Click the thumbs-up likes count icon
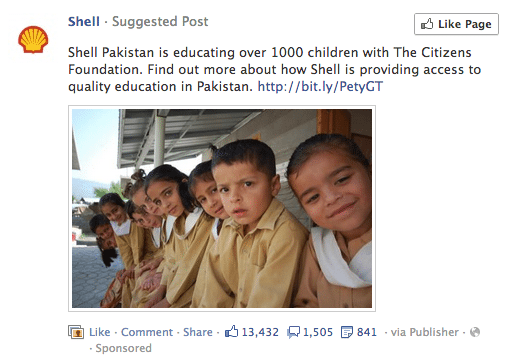 pyautogui.click(x=231, y=332)
